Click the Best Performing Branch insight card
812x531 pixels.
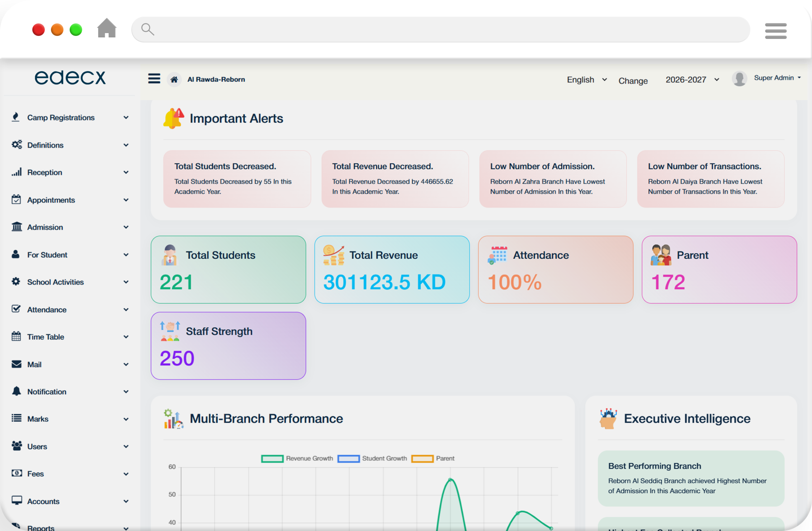pyautogui.click(x=691, y=478)
